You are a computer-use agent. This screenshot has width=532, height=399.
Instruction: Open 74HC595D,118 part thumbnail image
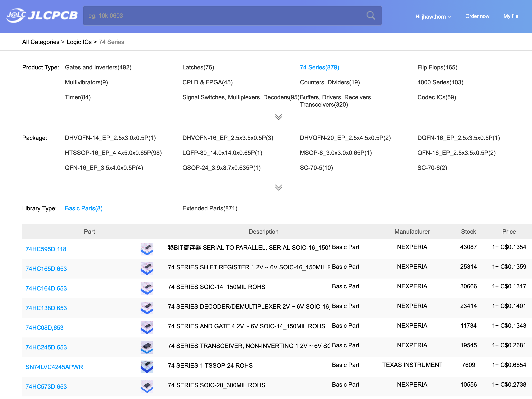[x=147, y=249]
